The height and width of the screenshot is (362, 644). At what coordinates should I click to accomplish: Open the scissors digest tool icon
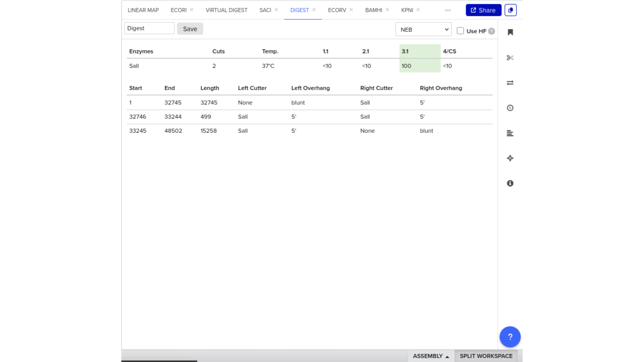[x=510, y=58]
